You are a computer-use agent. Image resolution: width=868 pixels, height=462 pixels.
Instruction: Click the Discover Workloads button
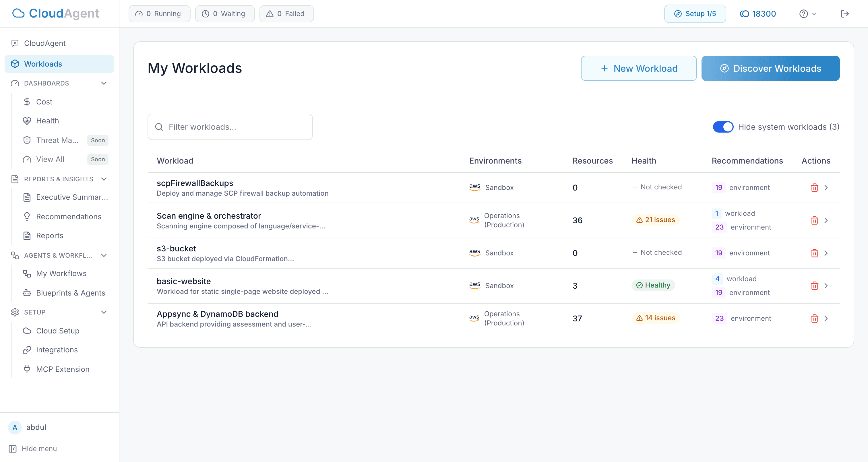pyautogui.click(x=770, y=68)
